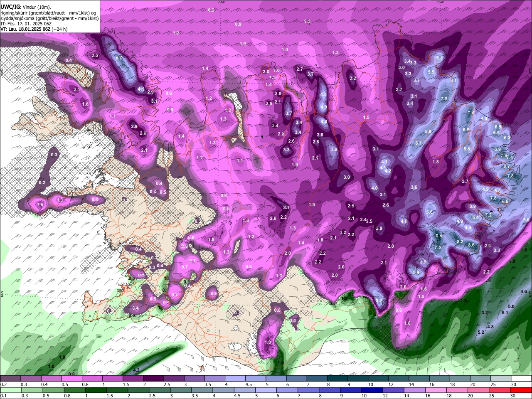Image resolution: width=532 pixels, height=399 pixels.
Task: Select the lilac 14–16 rain legend swatch
Action: click(414, 390)
